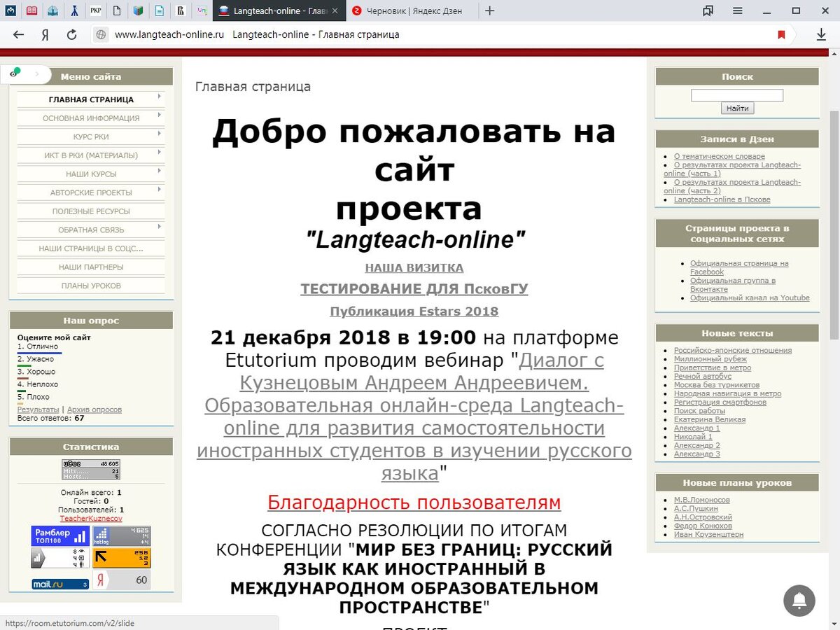Open Langteach-online в Пскове link
Screen dimensions: 840x630
[722, 199]
